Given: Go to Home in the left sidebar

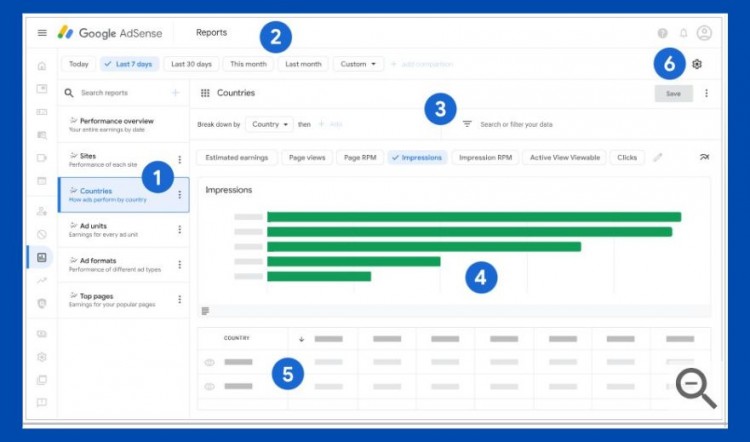Looking at the screenshot, I should (42, 66).
